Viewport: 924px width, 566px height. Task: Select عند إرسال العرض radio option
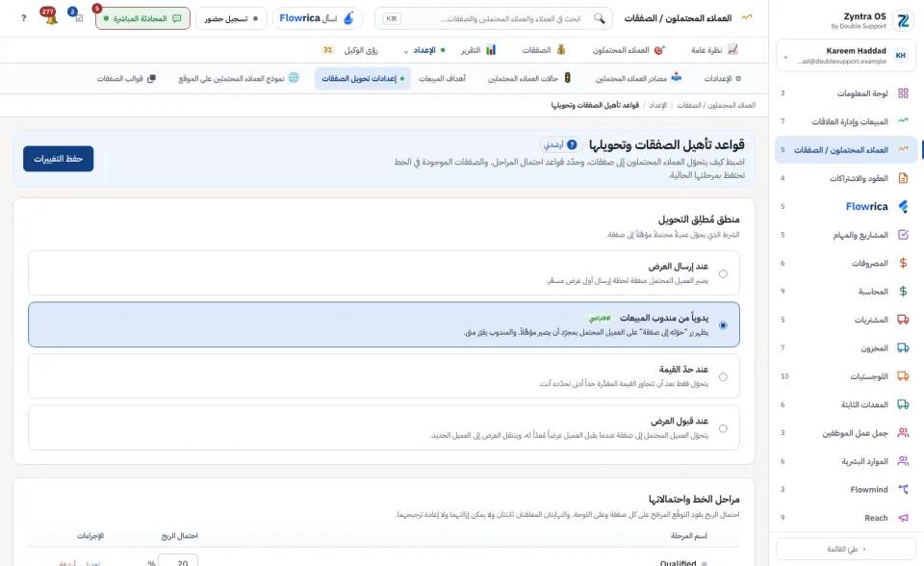coord(723,273)
